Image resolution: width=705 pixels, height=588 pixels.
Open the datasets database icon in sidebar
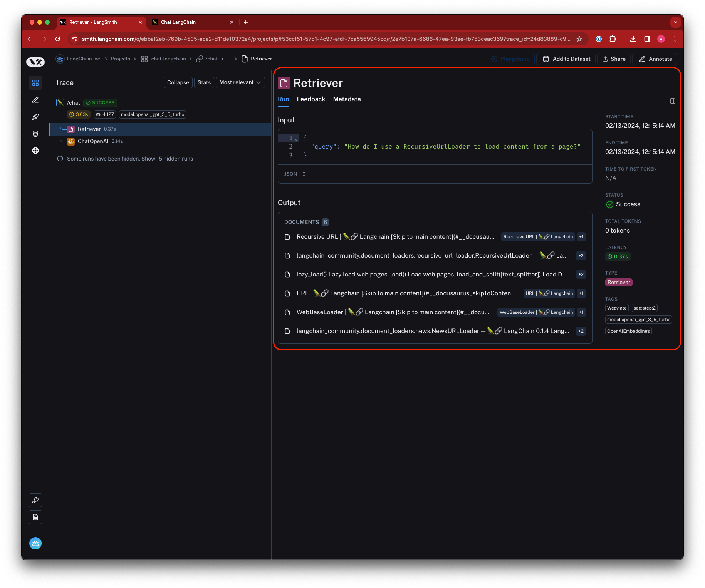(35, 134)
